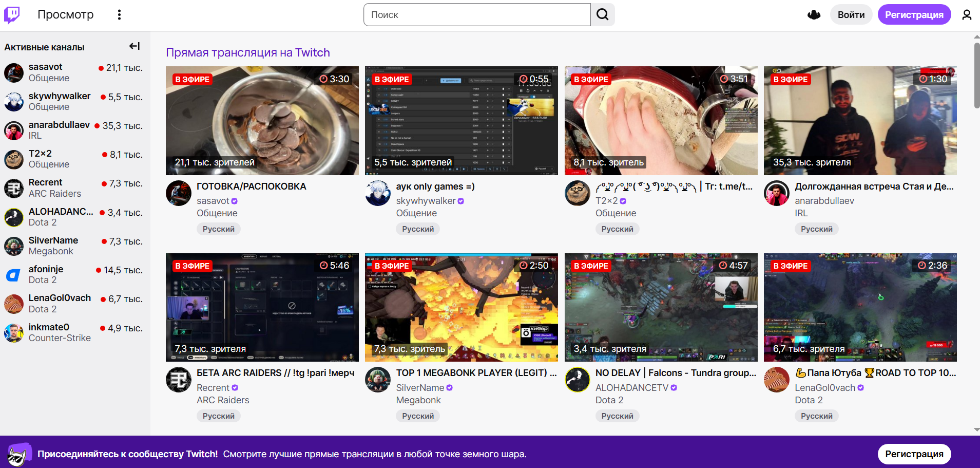This screenshot has width=980, height=468.
Task: Click the Просмотр navigation item
Action: click(x=66, y=14)
